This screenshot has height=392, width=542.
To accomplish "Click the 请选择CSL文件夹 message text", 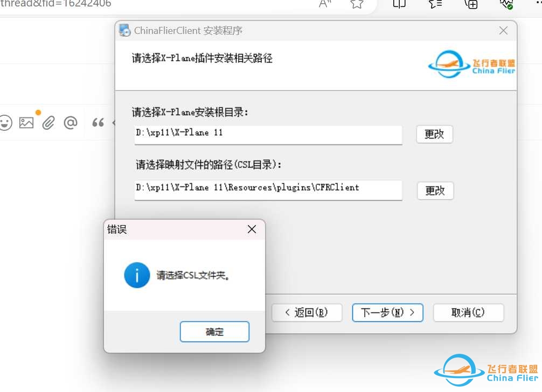I will [193, 275].
